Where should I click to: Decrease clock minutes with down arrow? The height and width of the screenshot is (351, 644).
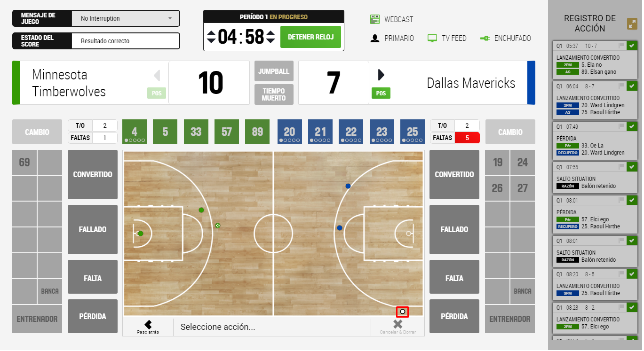coord(212,41)
